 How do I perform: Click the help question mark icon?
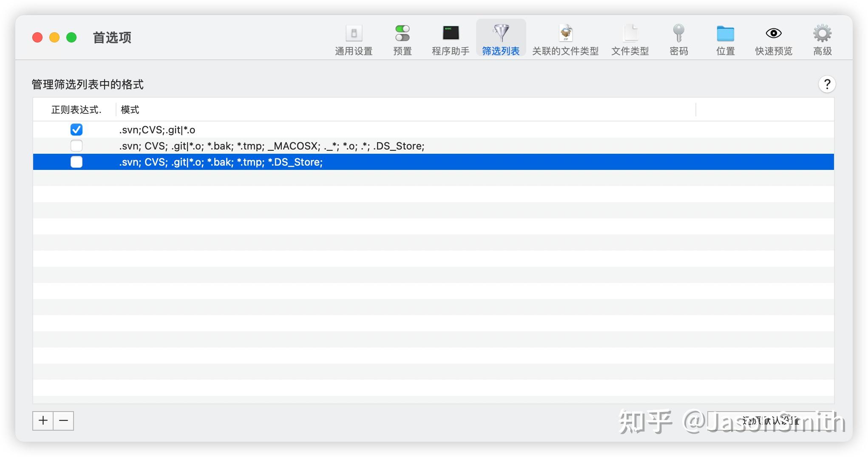827,85
